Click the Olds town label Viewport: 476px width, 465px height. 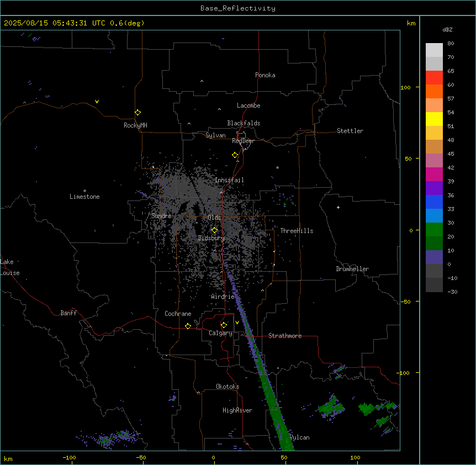tap(214, 218)
